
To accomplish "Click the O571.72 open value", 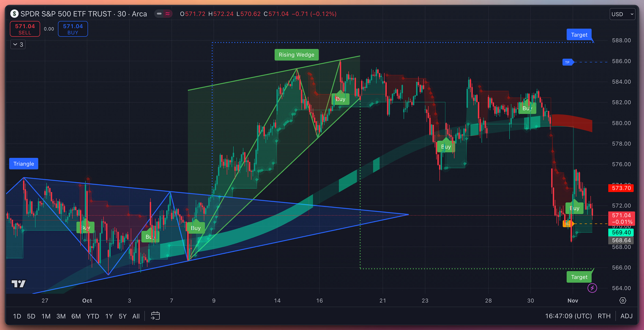I will [x=193, y=14].
